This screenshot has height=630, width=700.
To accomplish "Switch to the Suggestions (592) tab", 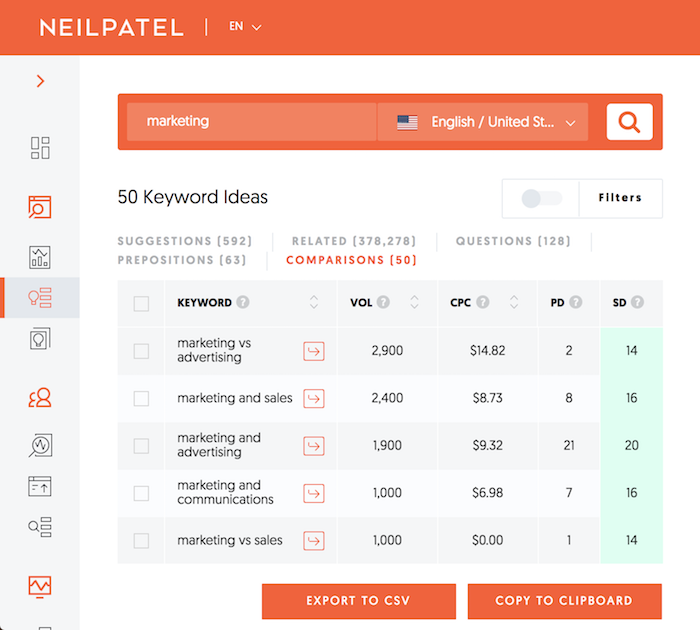I will 185,241.
